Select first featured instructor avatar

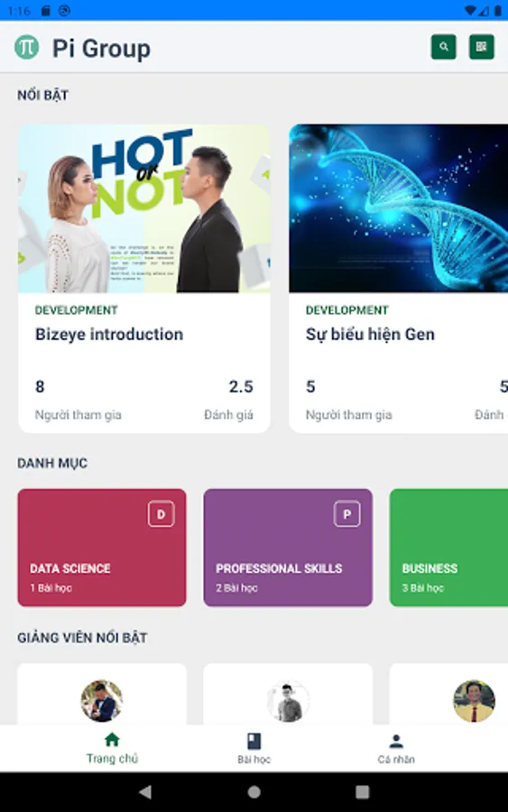tap(102, 701)
